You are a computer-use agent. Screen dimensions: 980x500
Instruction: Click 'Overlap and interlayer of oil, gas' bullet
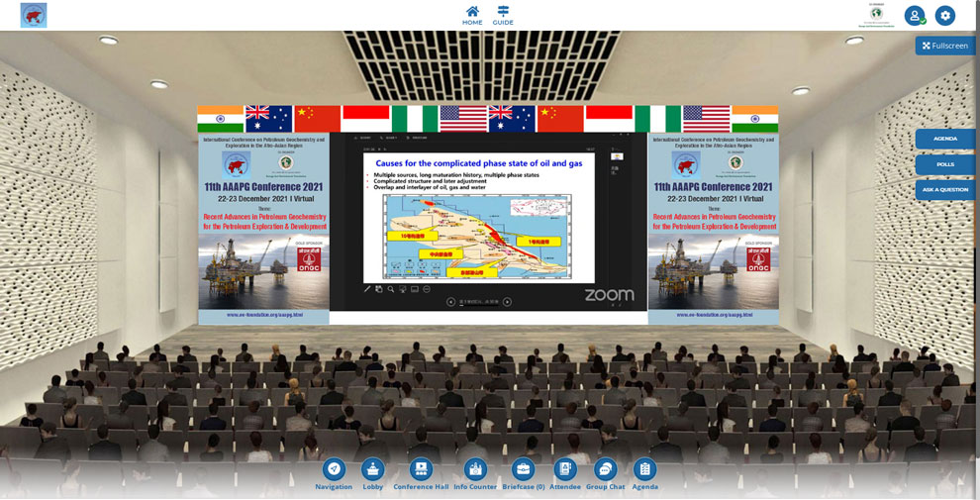(430, 187)
